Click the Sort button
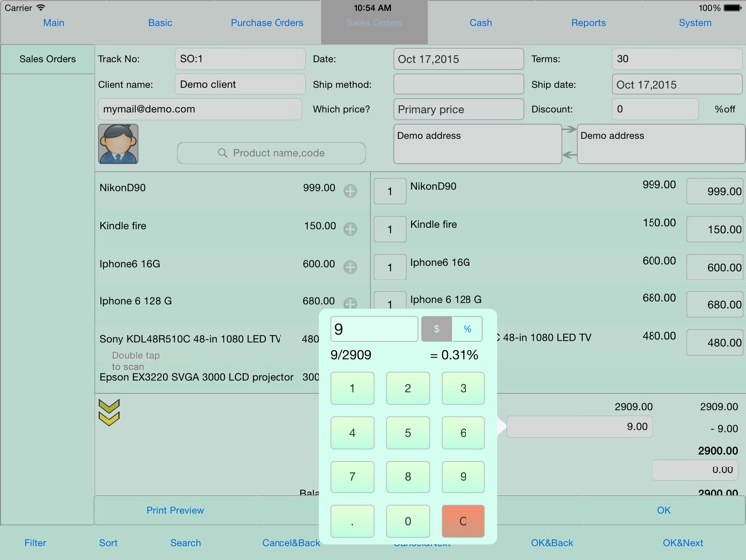The width and height of the screenshot is (746, 560). [108, 543]
